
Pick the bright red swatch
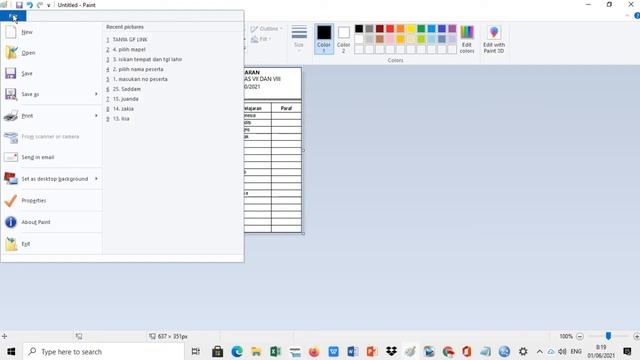390,29
